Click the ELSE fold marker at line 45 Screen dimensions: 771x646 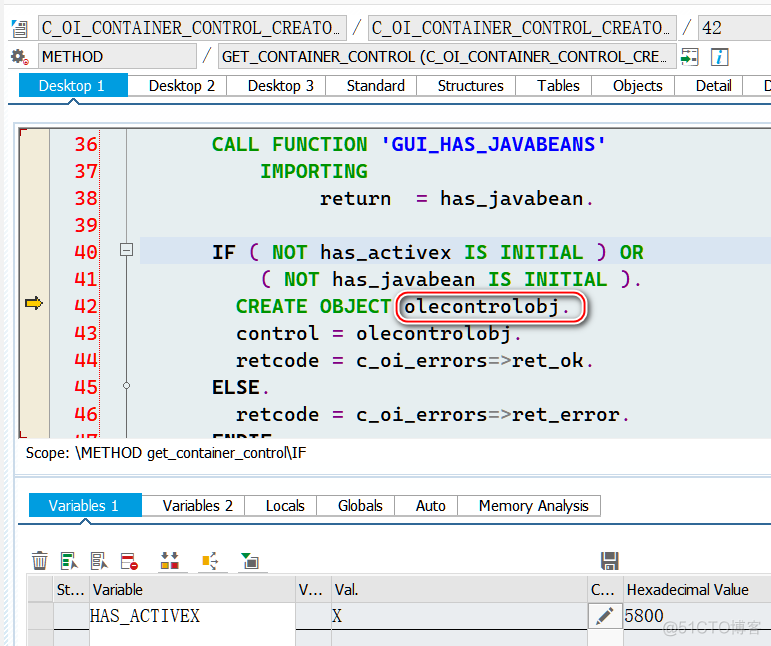coord(126,386)
